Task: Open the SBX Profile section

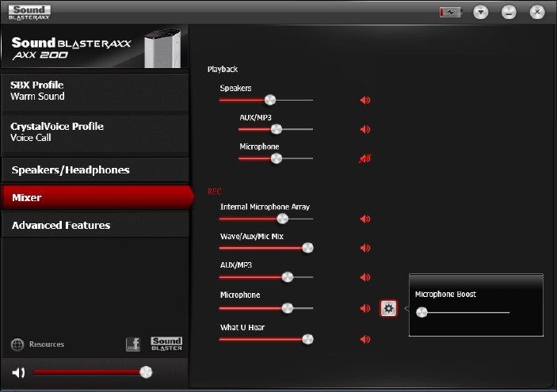Action: click(x=95, y=93)
